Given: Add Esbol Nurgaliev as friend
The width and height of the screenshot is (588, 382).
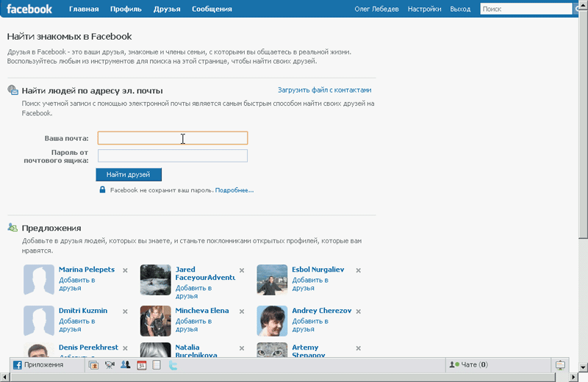Looking at the screenshot, I should click(x=310, y=284).
